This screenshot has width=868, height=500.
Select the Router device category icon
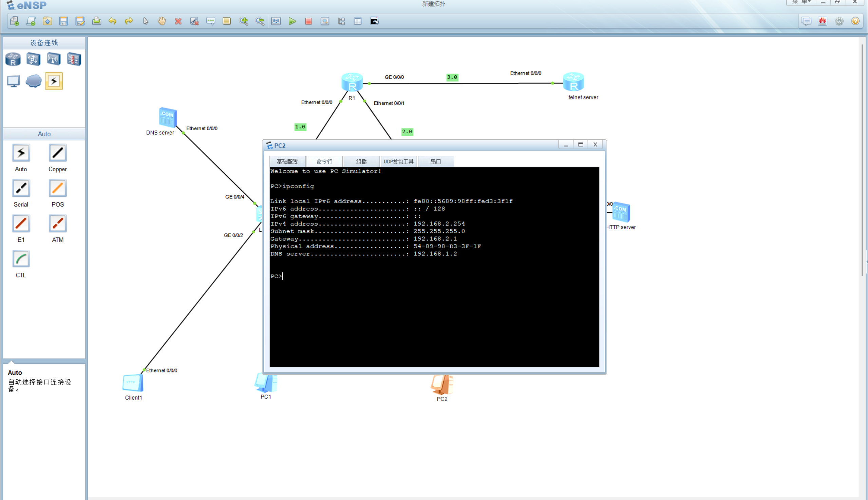tap(13, 59)
